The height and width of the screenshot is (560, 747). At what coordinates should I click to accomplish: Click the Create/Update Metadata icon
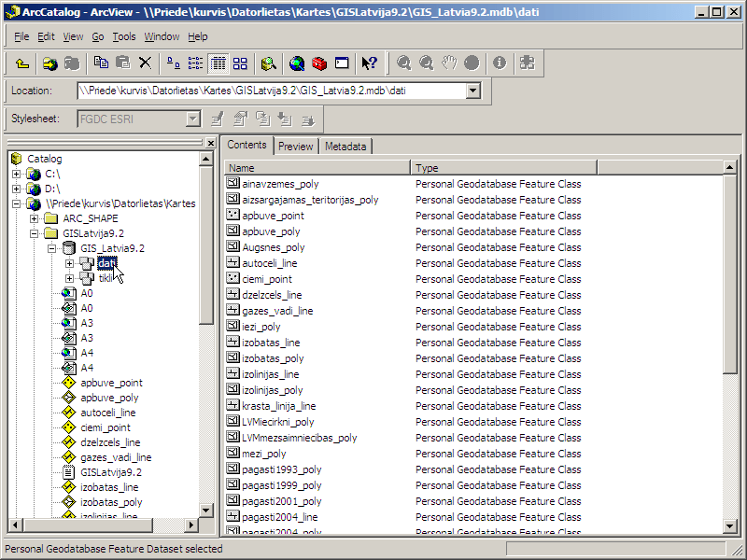tap(263, 119)
